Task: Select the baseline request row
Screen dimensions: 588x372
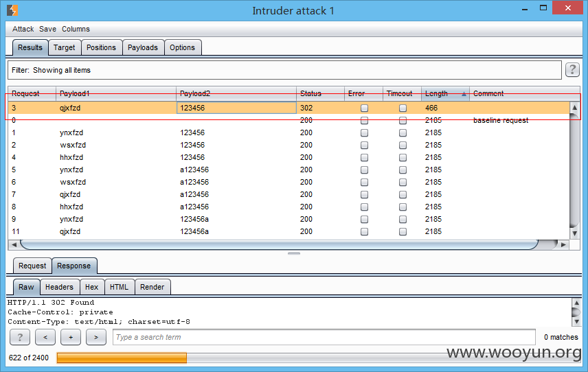Action: (289, 120)
